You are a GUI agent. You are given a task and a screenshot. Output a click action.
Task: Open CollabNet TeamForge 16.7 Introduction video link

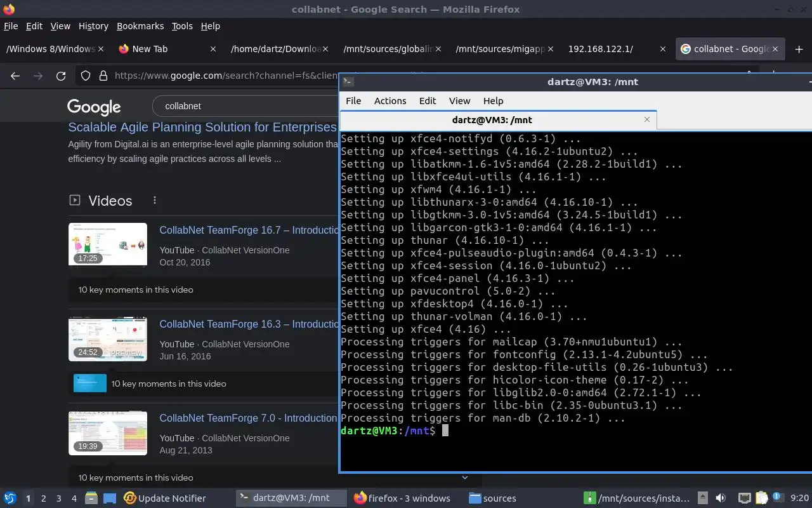click(x=249, y=231)
